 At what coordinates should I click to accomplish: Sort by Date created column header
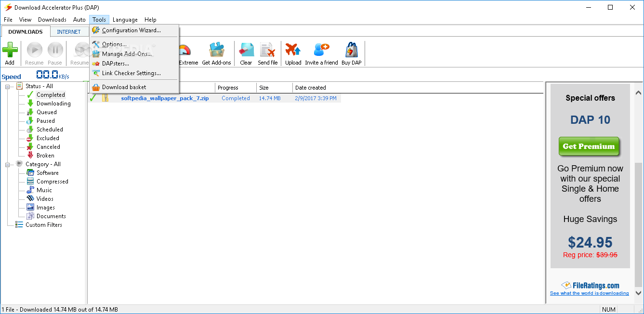point(310,88)
